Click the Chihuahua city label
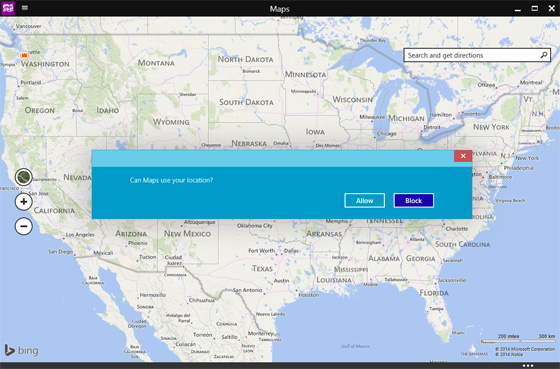Screen dimensions: 560x369 (201, 300)
